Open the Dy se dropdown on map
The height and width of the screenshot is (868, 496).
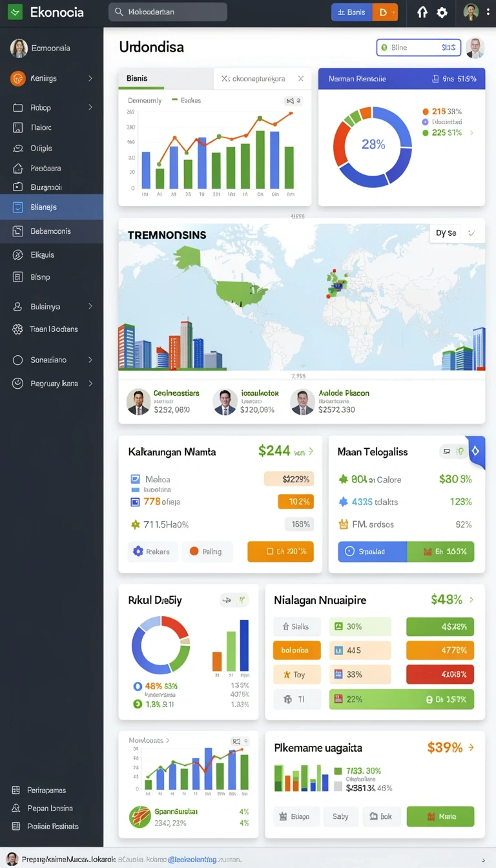click(x=457, y=232)
